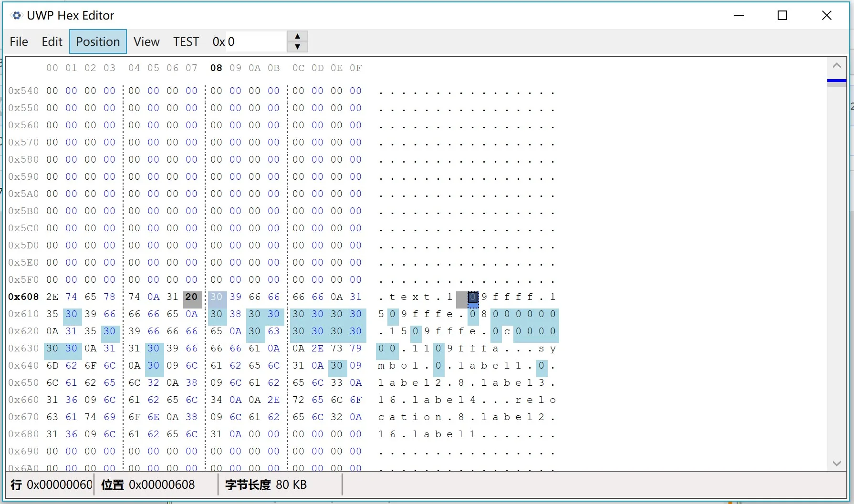The image size is (854, 504).
Task: Click row address 0x610
Action: [23, 314]
